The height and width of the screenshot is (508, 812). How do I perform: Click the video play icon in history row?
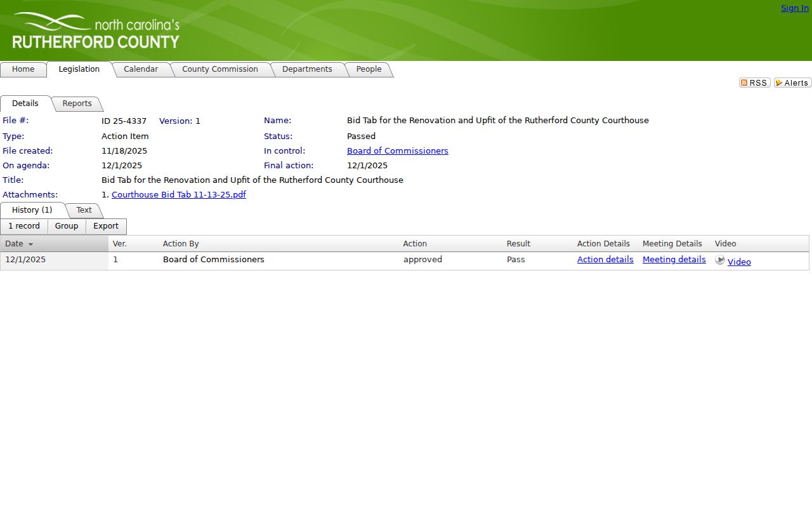click(x=720, y=260)
